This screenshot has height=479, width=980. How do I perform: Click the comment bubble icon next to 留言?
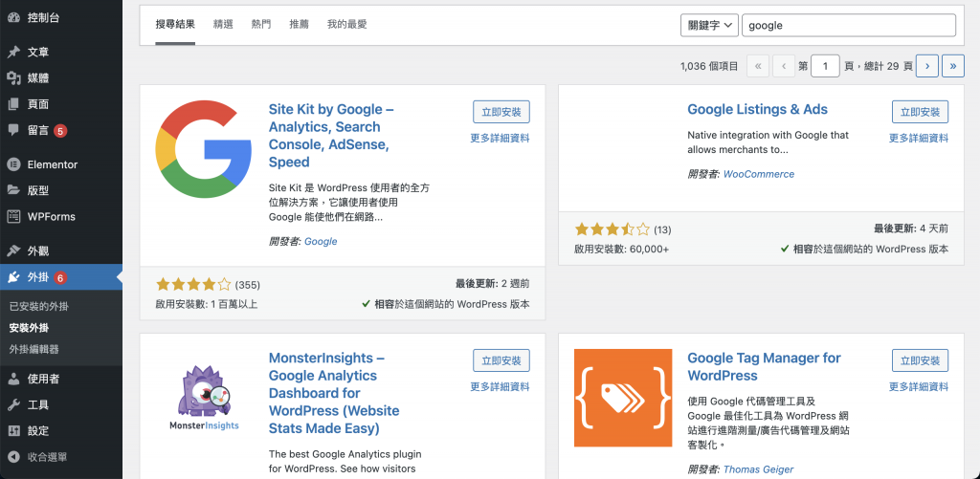coord(13,131)
